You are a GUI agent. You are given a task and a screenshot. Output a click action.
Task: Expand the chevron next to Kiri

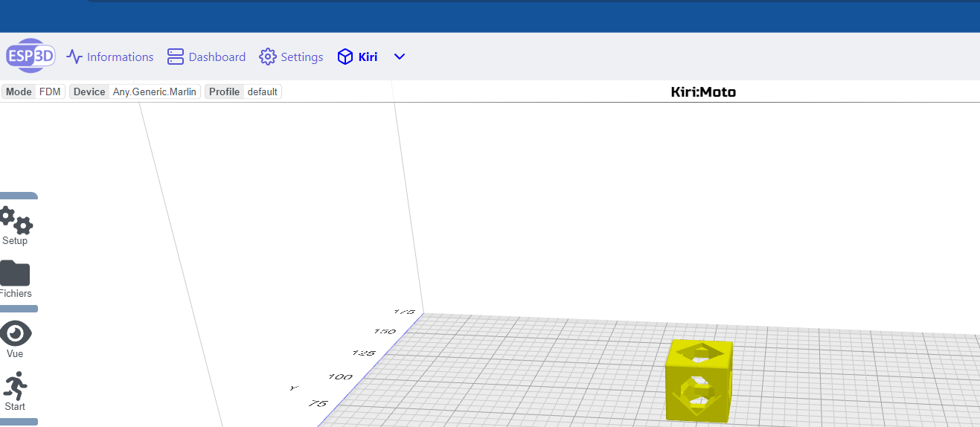[x=400, y=57]
